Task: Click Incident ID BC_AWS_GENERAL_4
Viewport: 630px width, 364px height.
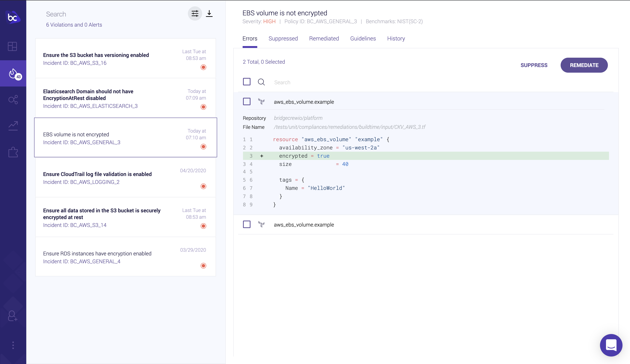Action: (x=82, y=261)
